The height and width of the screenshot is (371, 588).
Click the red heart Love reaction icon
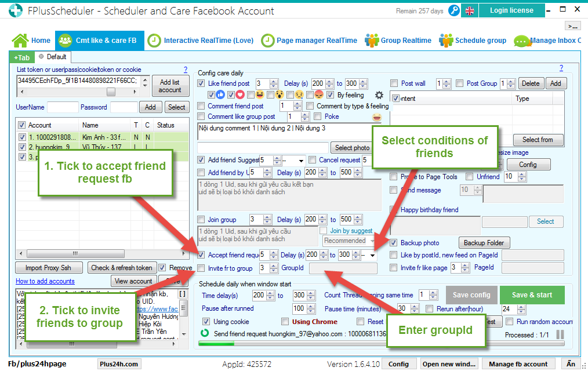240,95
